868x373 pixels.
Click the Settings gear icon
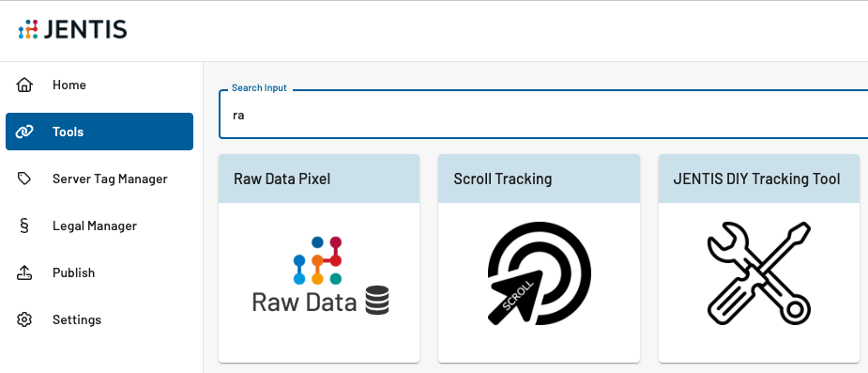pyautogui.click(x=24, y=319)
